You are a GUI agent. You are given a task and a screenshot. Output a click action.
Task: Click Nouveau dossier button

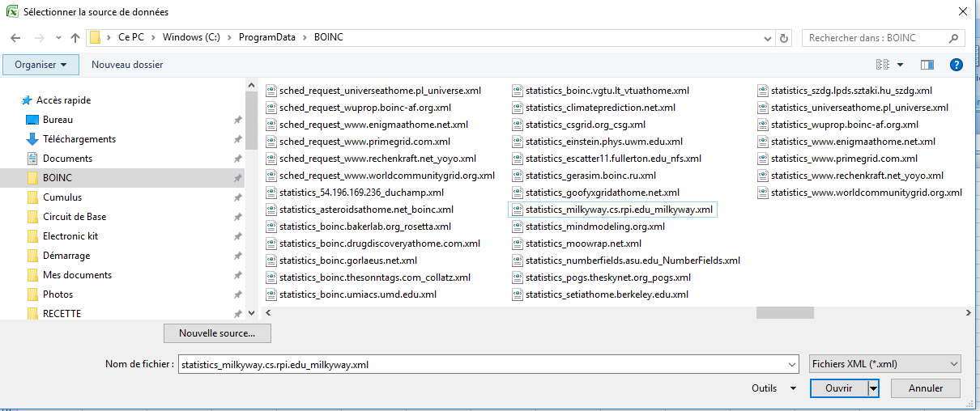[x=127, y=65]
